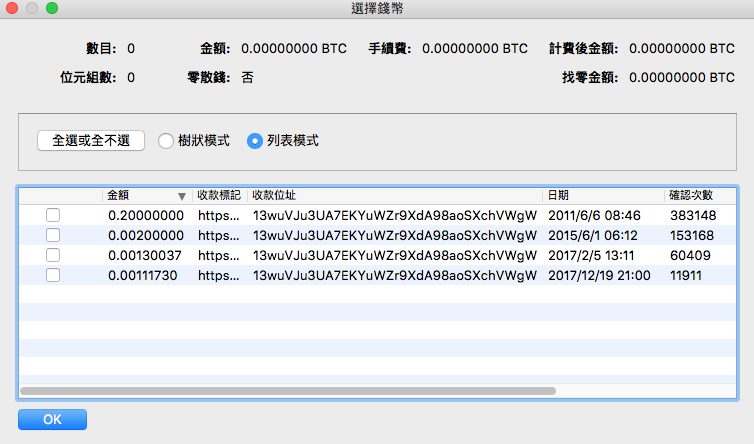Click the horizontal scrollbar under the coin list
Screen dimensions: 754x444
288,391
